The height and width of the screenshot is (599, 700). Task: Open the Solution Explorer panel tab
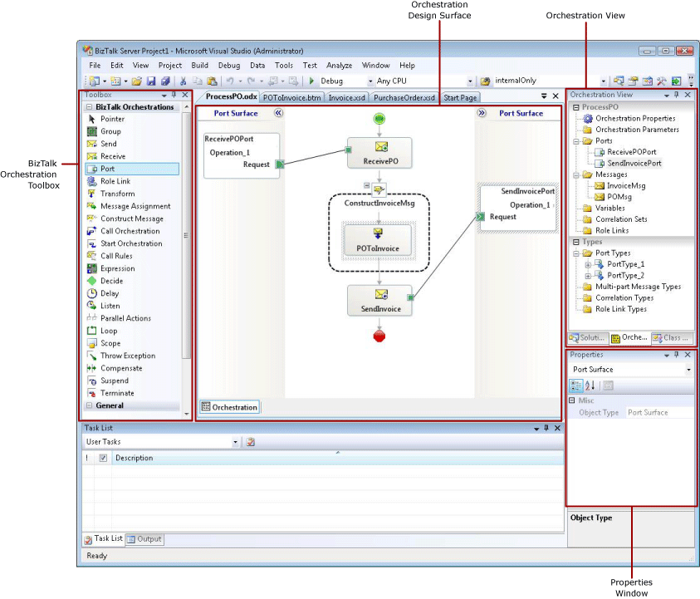pos(587,338)
